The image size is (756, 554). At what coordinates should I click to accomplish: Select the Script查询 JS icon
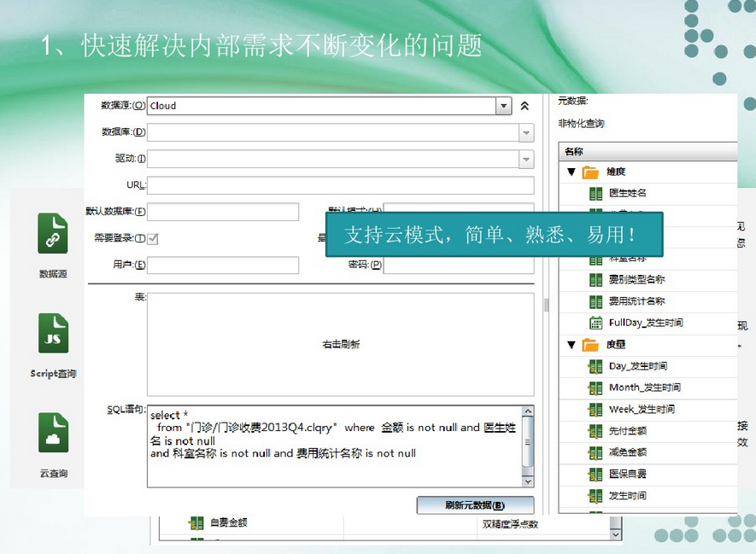(x=53, y=334)
